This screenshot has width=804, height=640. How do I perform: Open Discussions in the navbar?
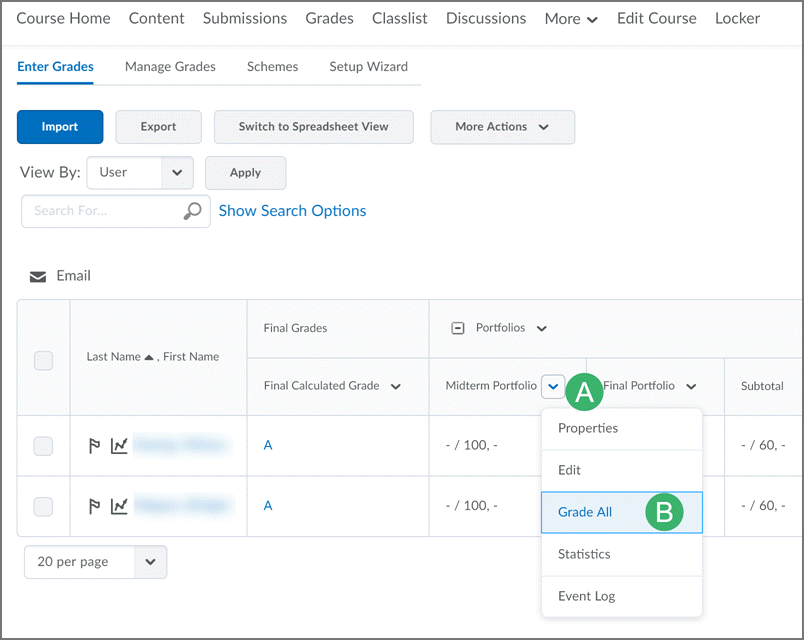(486, 18)
